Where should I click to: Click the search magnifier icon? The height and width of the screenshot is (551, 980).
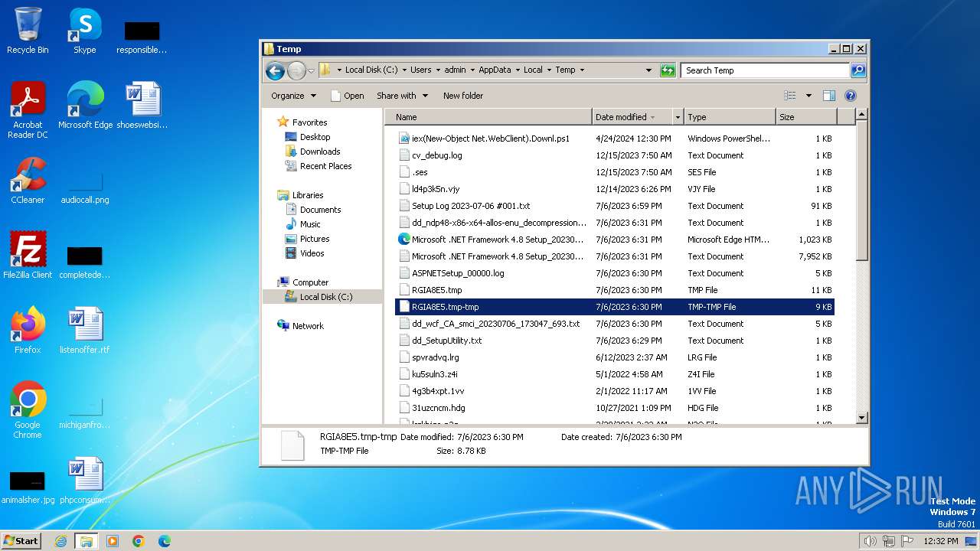[858, 70]
